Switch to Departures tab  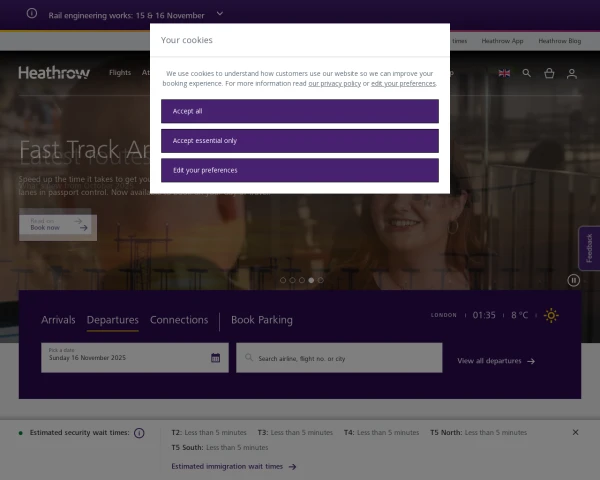pyautogui.click(x=112, y=320)
